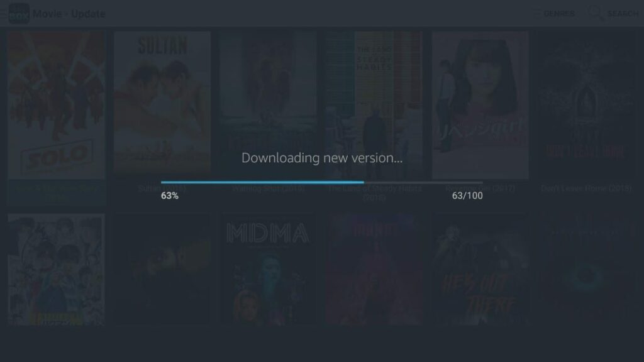Open the GENRES menu label
The height and width of the screenshot is (362, 644).
559,14
